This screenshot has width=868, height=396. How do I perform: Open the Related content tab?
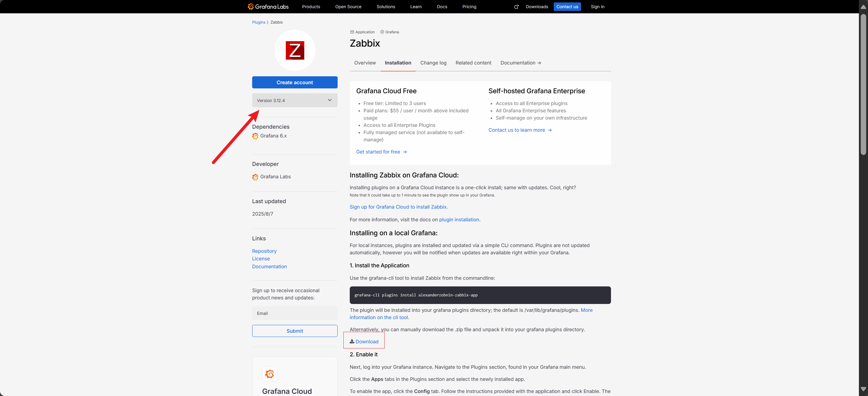click(x=473, y=63)
